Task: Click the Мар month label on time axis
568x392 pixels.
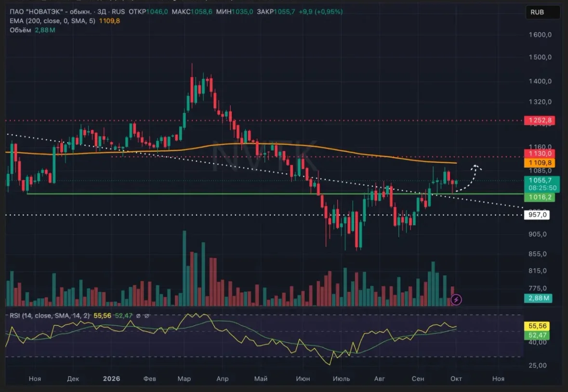Action: point(184,379)
